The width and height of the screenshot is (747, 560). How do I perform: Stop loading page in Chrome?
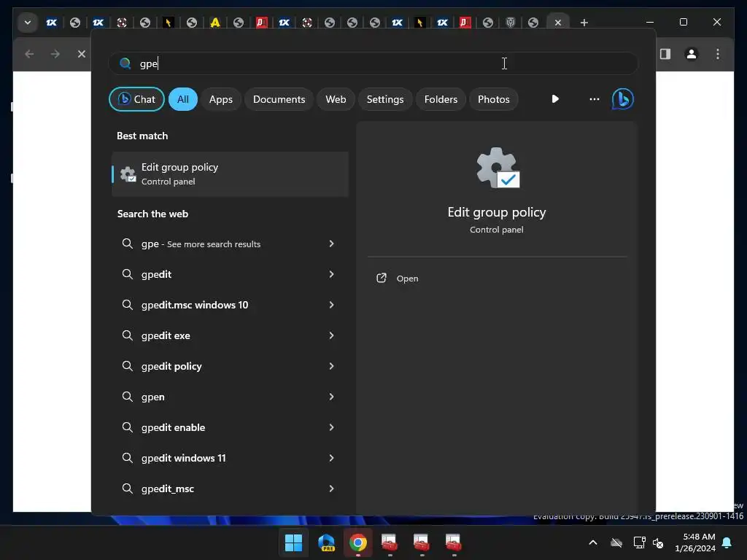[x=82, y=54]
